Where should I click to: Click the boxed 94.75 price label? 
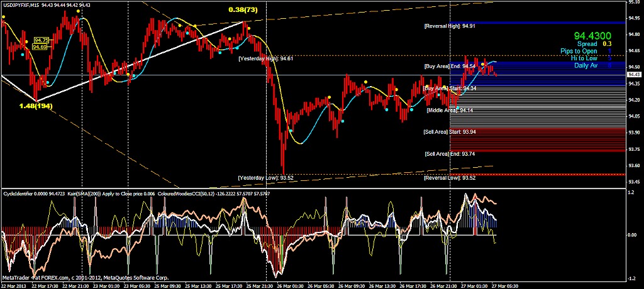point(42,40)
